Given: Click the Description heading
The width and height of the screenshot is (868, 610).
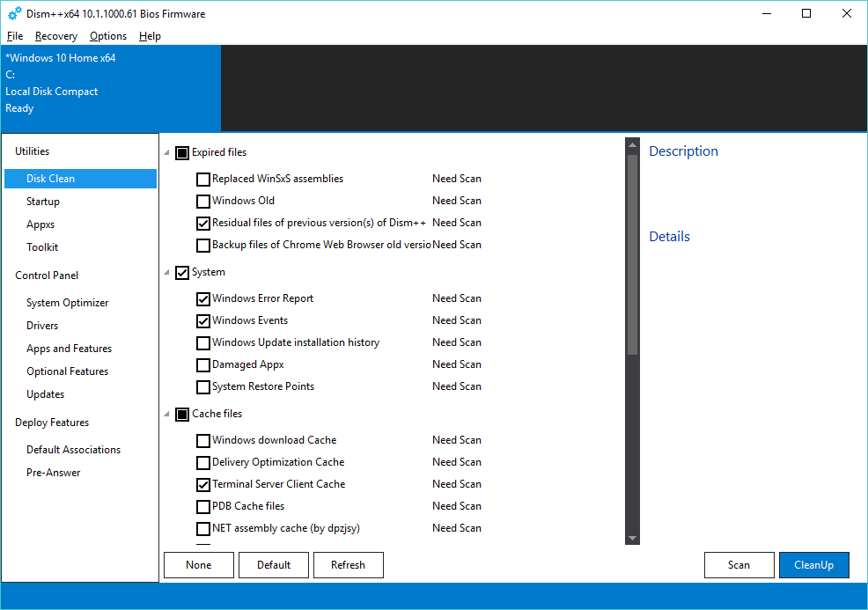Looking at the screenshot, I should tap(683, 151).
